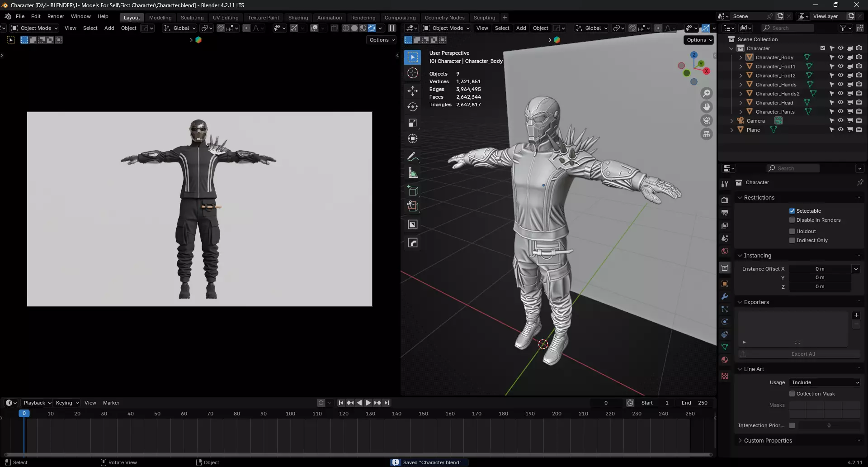This screenshot has height=467, width=868.
Task: Click the zoom magnifier viewport gizmo
Action: 706,93
